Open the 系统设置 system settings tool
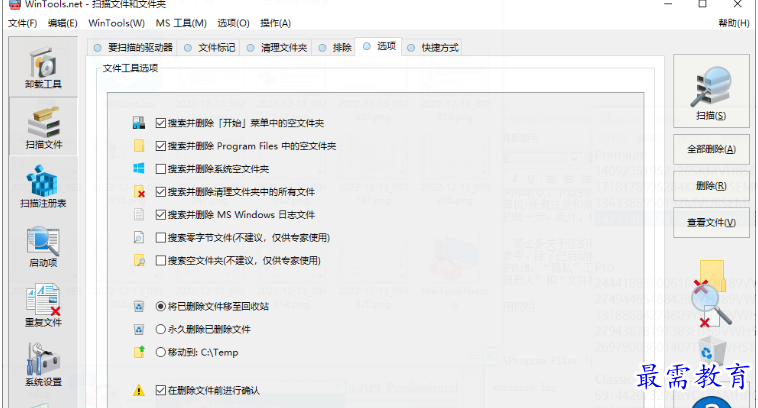The image size is (758, 408). (x=43, y=364)
